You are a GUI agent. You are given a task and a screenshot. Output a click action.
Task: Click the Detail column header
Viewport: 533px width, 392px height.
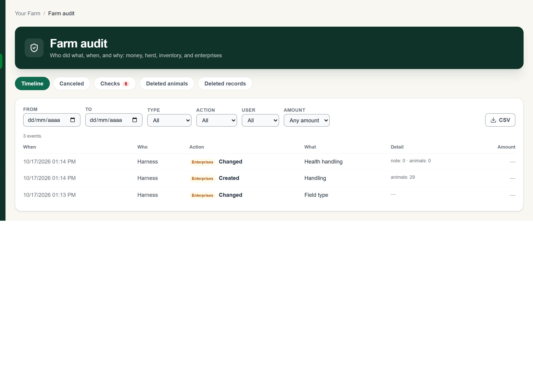(x=397, y=147)
